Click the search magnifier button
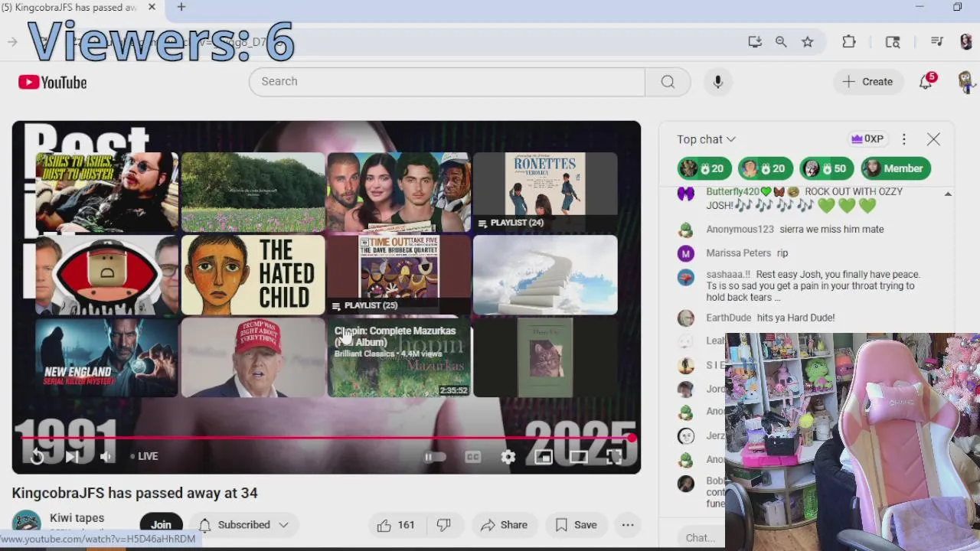This screenshot has height=551, width=980. click(x=668, y=82)
